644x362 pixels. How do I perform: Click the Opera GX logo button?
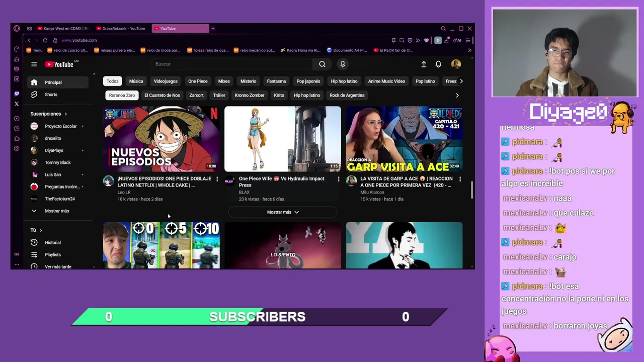(x=17, y=29)
